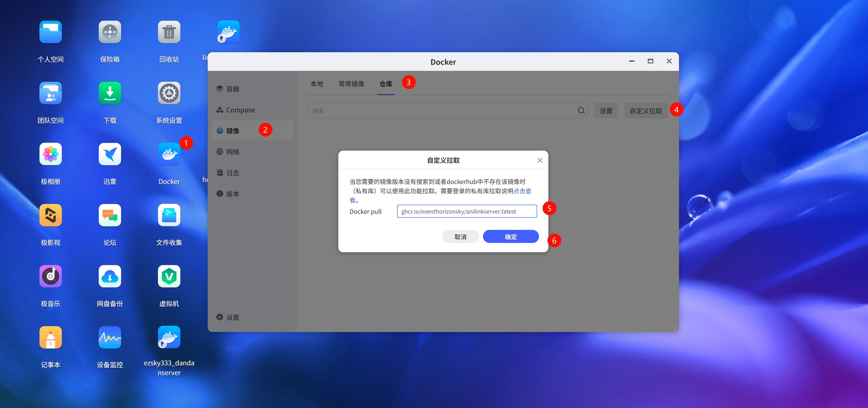Open the 回收站 recycle bin icon

click(169, 32)
